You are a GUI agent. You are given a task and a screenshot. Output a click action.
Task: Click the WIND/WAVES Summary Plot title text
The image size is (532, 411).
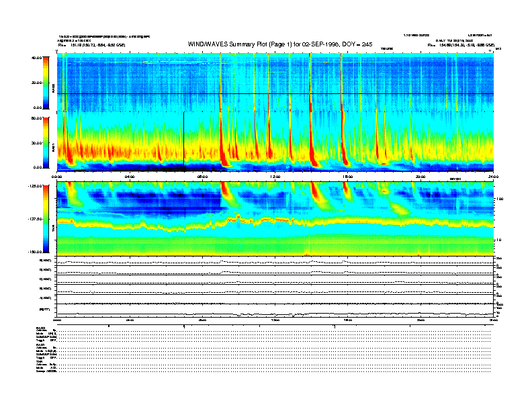tap(280, 44)
